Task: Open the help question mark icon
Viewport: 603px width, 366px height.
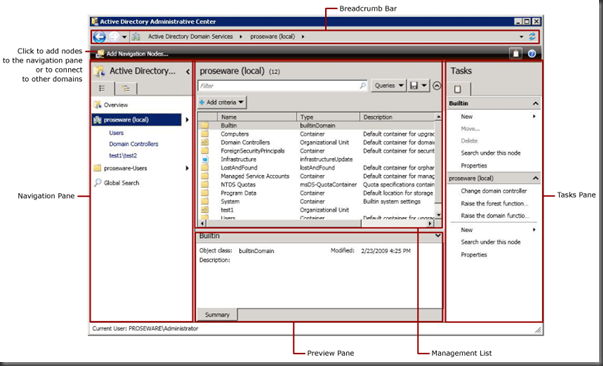Action: (532, 54)
